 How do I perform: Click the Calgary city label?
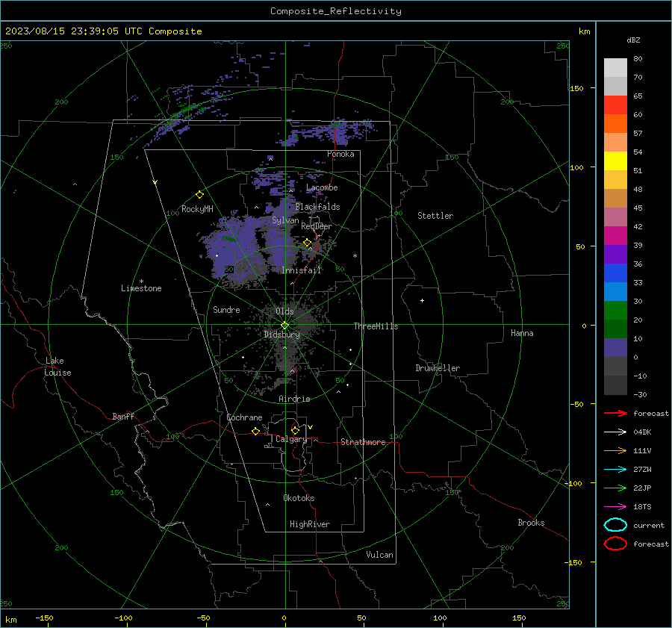pos(291,439)
